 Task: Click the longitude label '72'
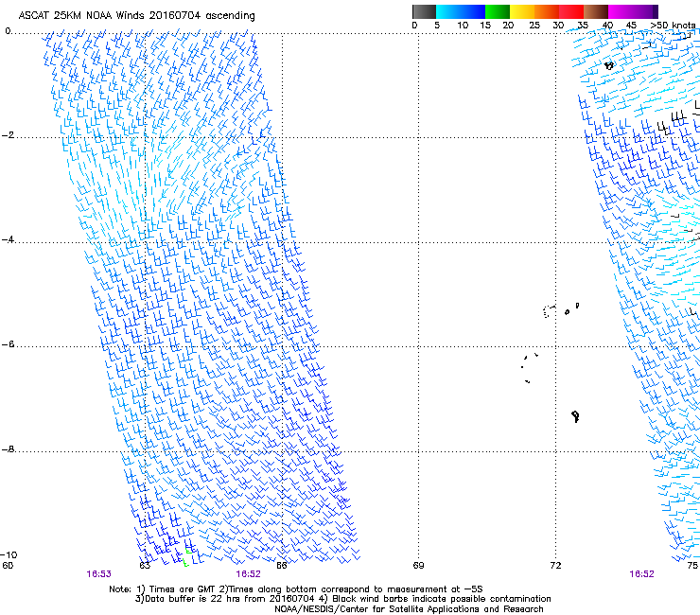(555, 566)
